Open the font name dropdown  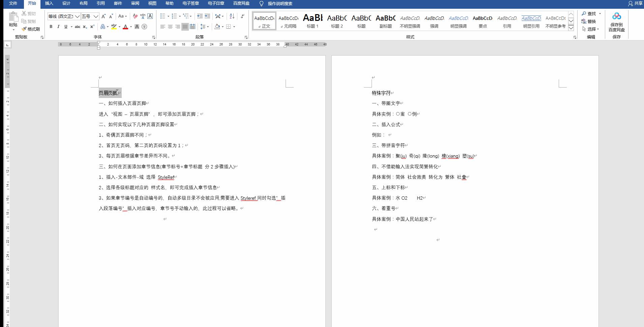pos(77,16)
